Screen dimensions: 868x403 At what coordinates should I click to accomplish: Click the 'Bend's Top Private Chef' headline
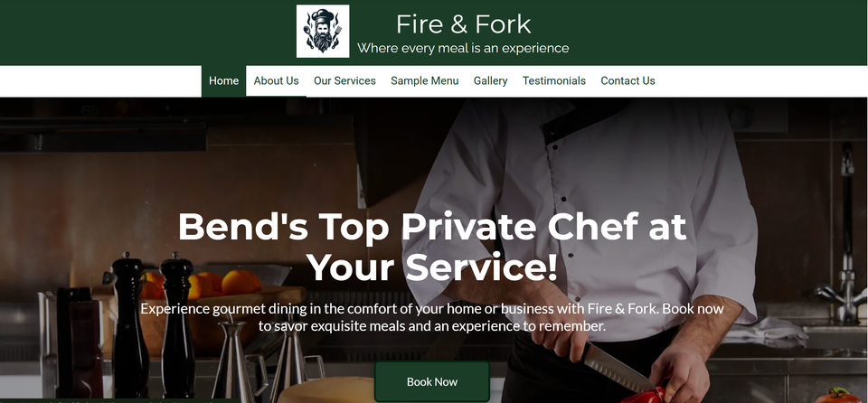click(432, 247)
